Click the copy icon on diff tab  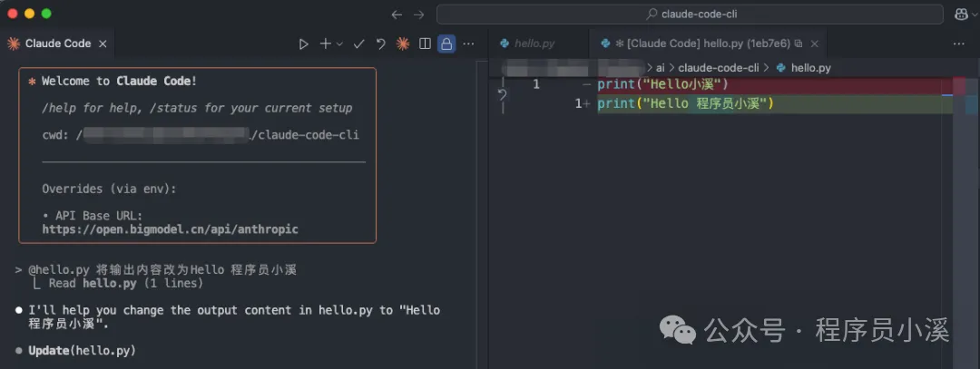(x=799, y=44)
